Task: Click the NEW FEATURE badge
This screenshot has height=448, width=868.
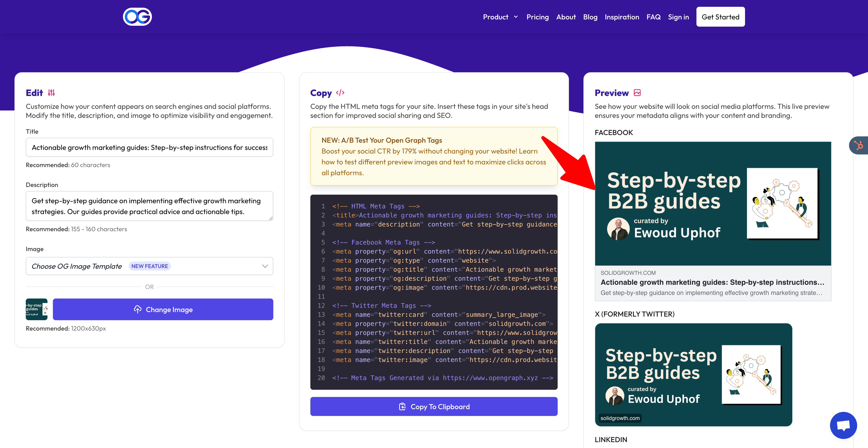Action: 150,266
